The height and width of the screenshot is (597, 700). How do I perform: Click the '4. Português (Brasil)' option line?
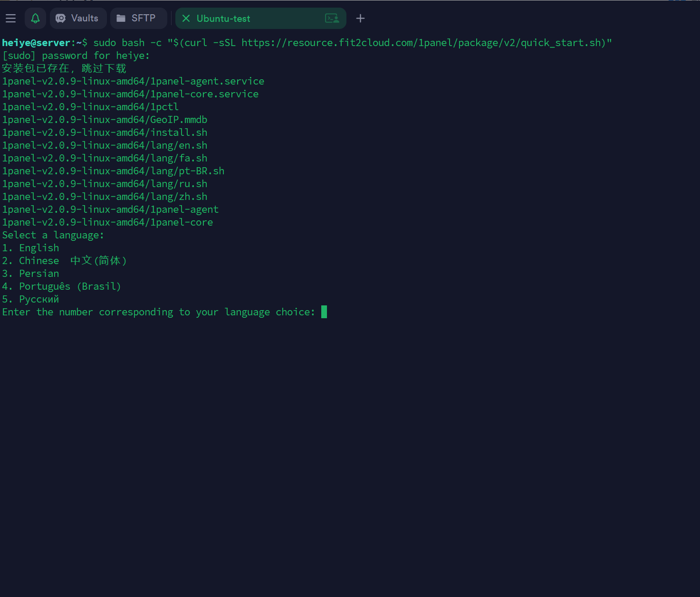61,286
